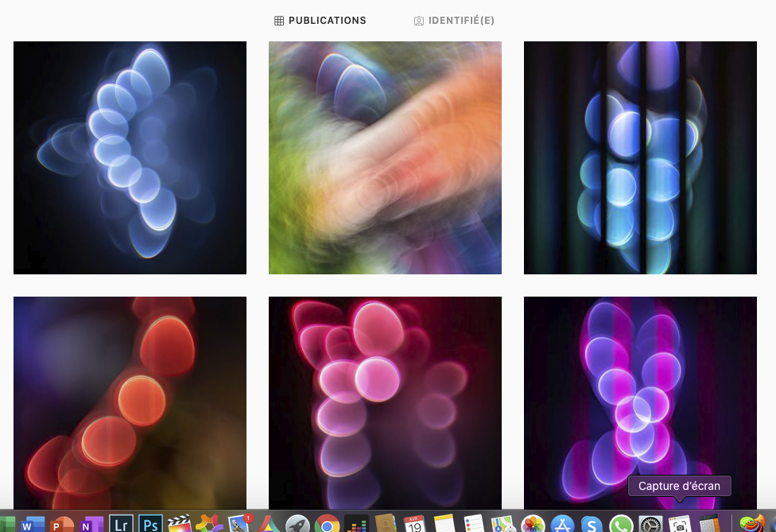Launch OneNote from the dock
The width and height of the screenshot is (776, 532).
pos(91,524)
